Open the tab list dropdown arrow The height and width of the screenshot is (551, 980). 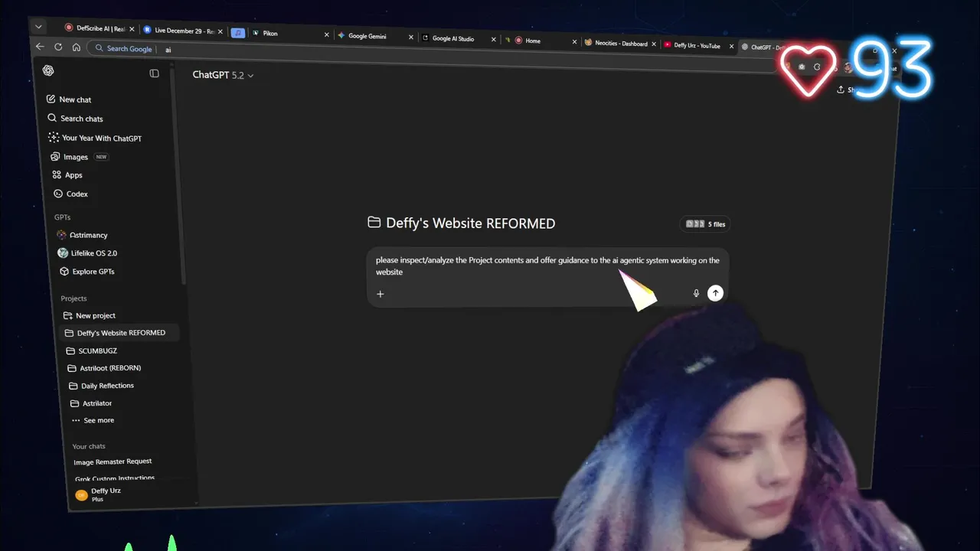point(38,27)
